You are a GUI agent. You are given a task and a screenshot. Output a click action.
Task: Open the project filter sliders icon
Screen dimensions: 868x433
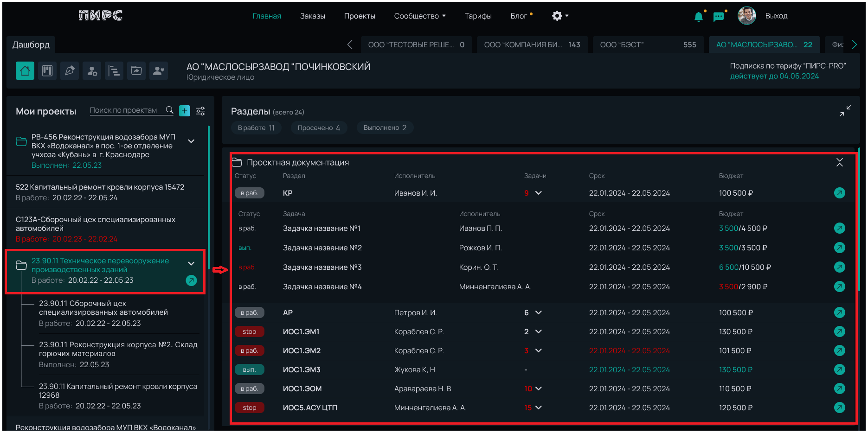200,111
